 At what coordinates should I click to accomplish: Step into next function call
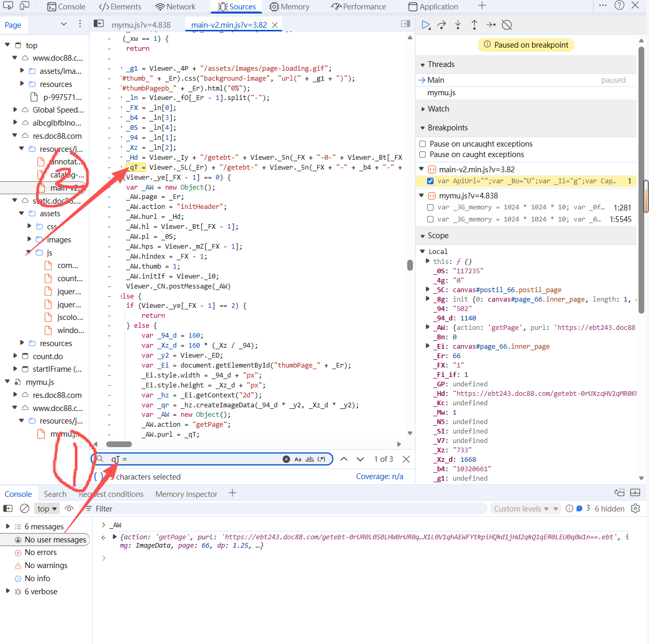point(458,25)
